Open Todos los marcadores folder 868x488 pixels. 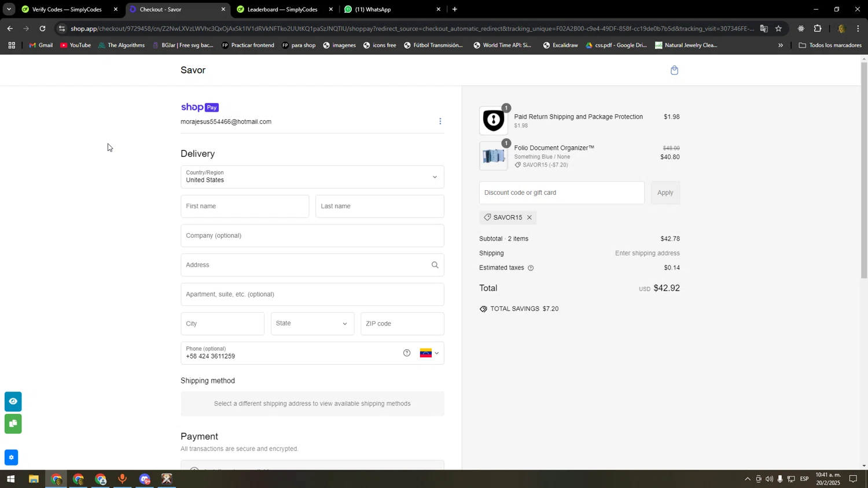coord(830,45)
